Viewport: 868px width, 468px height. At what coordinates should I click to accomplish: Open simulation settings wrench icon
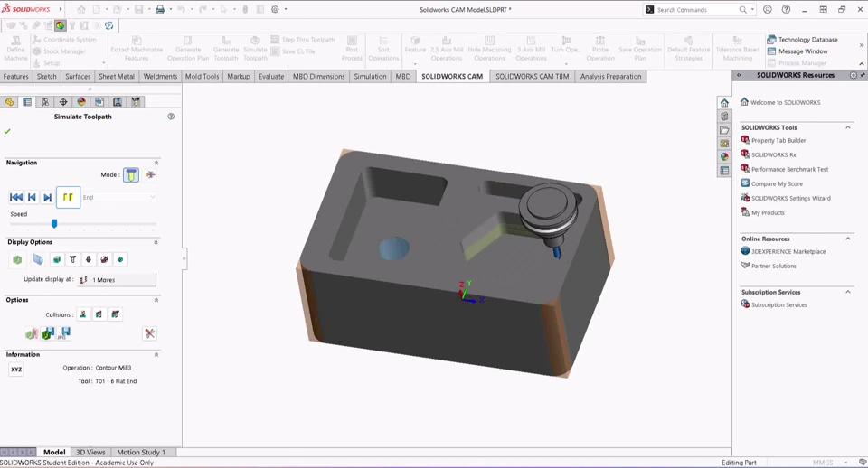tap(149, 333)
